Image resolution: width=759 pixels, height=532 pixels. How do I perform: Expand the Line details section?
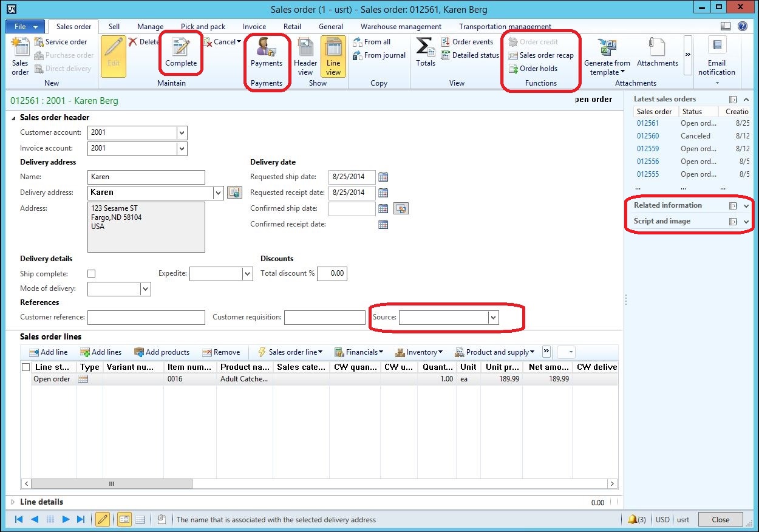[x=14, y=502]
